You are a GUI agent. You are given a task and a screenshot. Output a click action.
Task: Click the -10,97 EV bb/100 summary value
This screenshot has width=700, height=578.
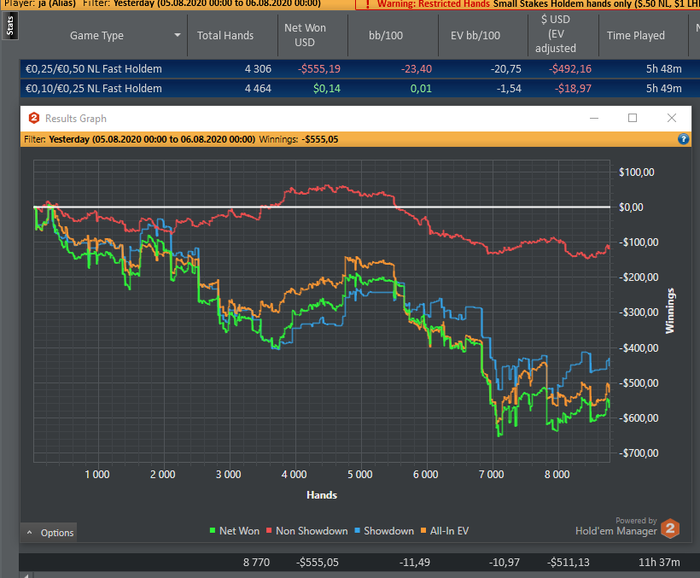[504, 562]
